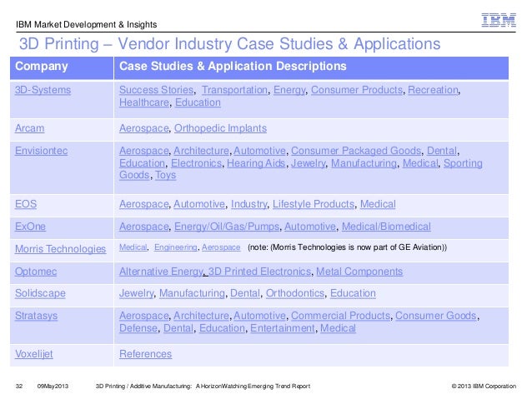Open Solidscape Jewelry link
The height and width of the screenshot is (399, 532).
click(137, 293)
